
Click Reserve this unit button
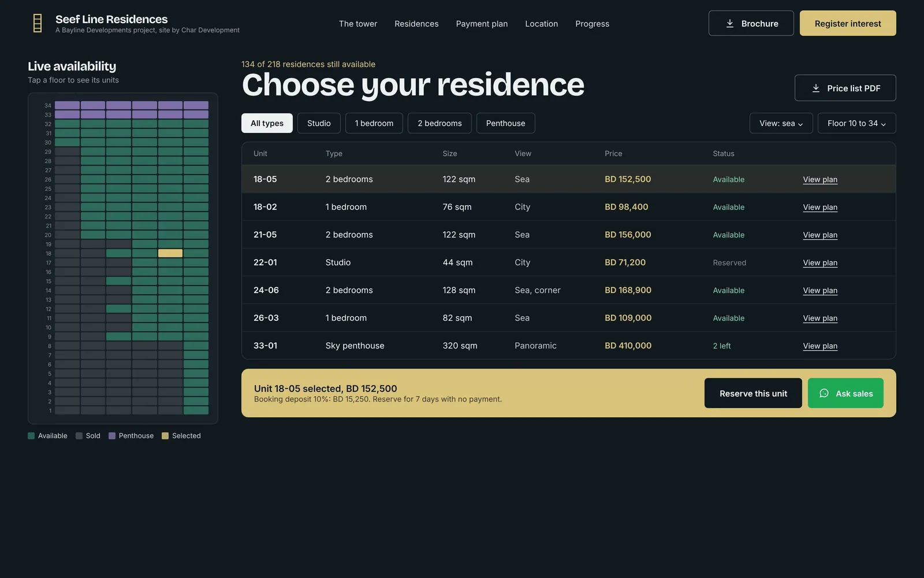[x=753, y=393]
